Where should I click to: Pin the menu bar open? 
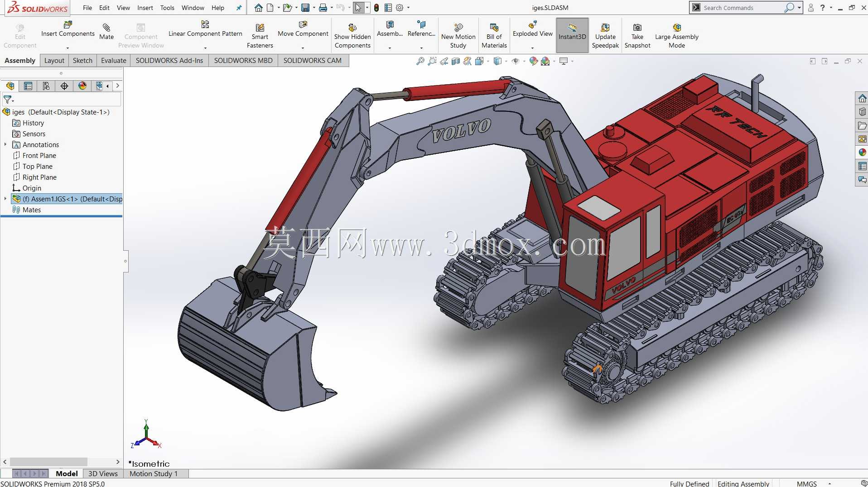point(239,8)
